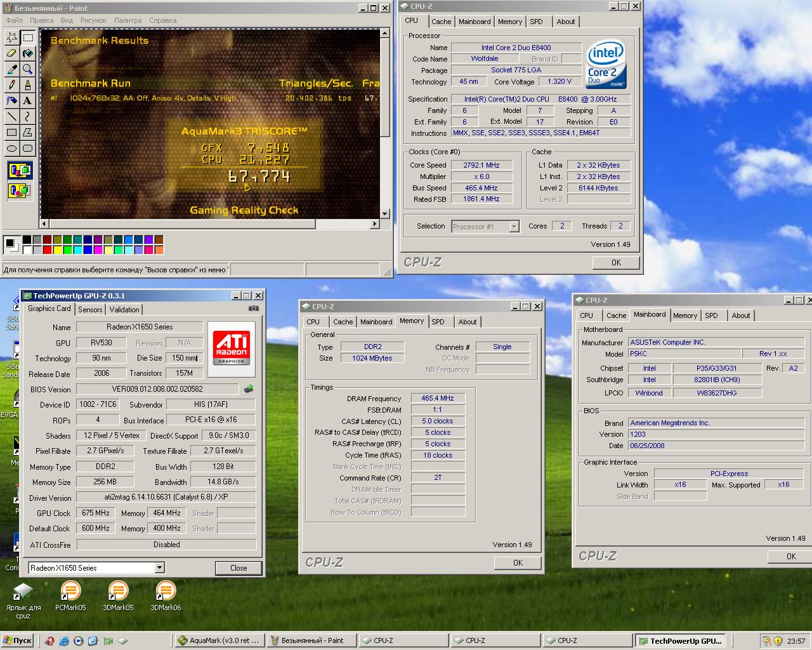Select the Pencil tool in Paint
This screenshot has width=812, height=650.
(x=11, y=85)
